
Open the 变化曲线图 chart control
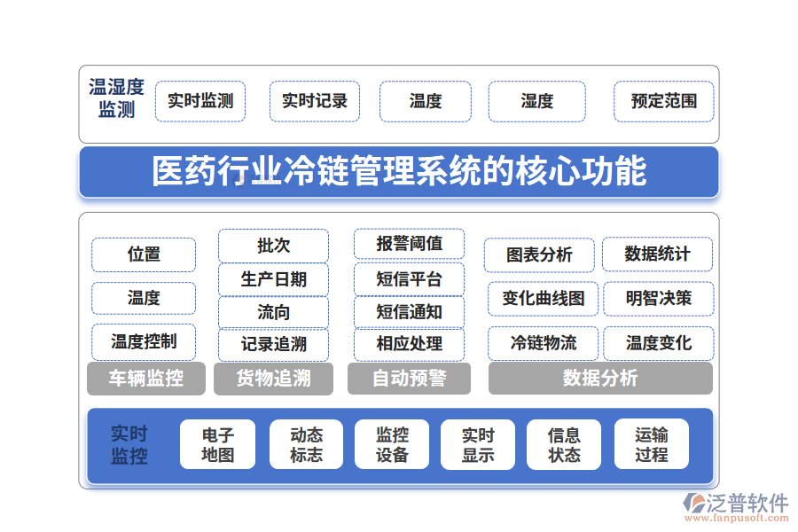542,299
